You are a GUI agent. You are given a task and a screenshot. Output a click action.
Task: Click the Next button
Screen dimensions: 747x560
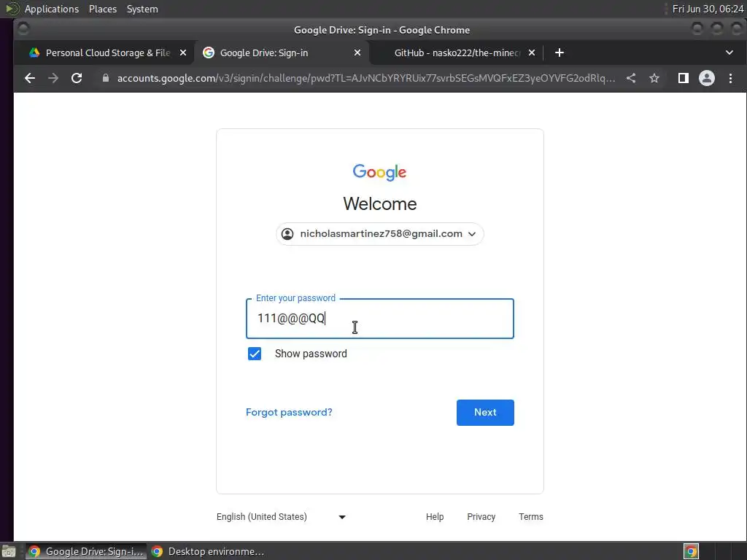pos(485,413)
